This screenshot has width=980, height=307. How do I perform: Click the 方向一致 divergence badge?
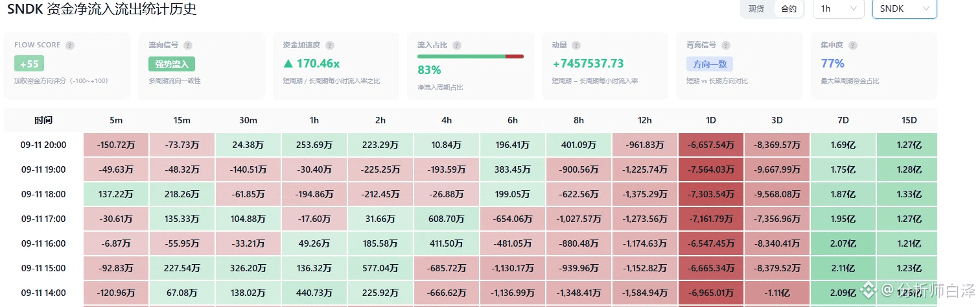point(710,64)
